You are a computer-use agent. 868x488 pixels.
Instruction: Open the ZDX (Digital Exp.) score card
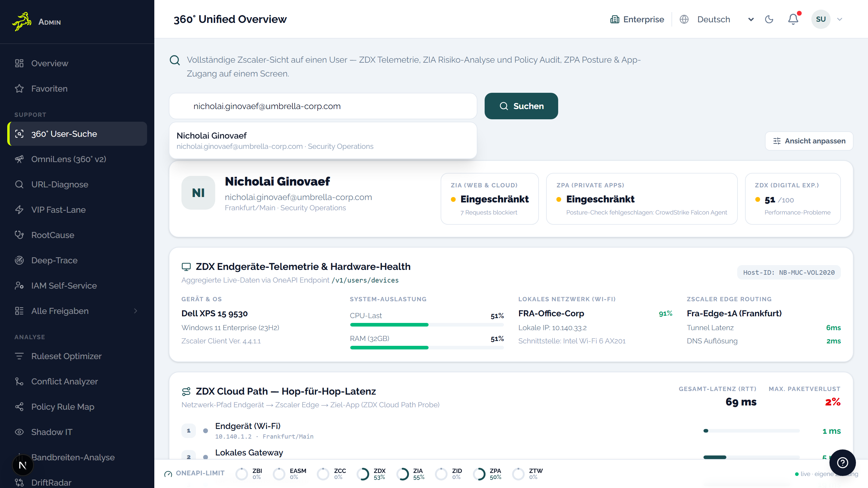[793, 199]
